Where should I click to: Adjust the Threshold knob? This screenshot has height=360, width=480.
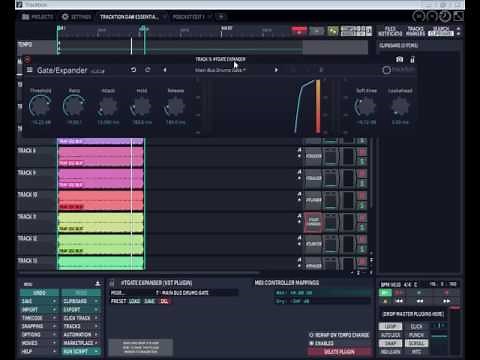[40, 106]
